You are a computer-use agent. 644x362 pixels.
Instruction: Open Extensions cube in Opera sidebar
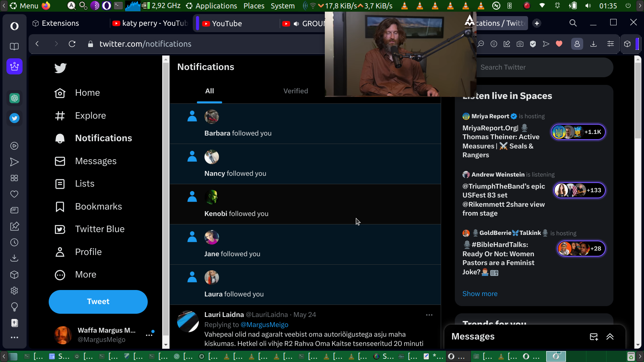click(14, 275)
